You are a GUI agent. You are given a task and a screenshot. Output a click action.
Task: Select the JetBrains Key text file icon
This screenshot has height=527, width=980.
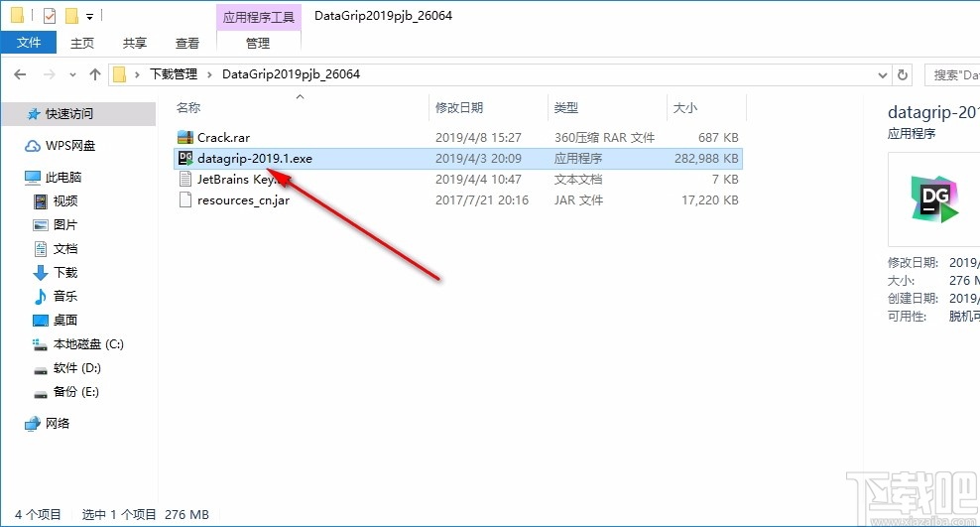click(185, 179)
